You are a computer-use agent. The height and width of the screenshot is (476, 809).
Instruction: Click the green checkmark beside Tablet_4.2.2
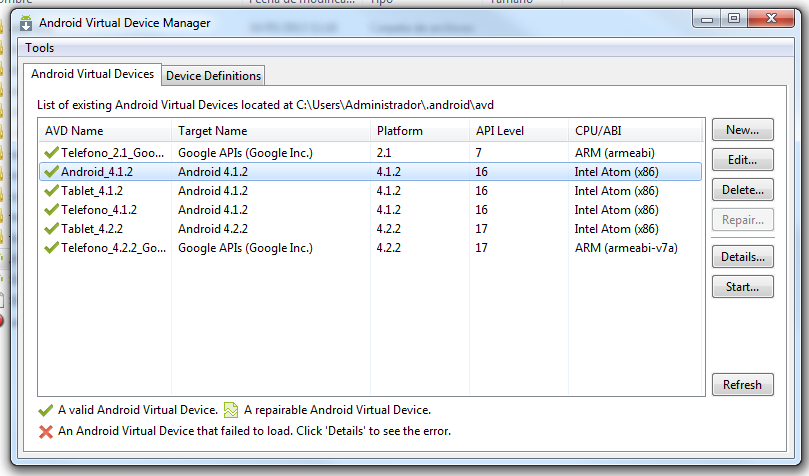51,228
